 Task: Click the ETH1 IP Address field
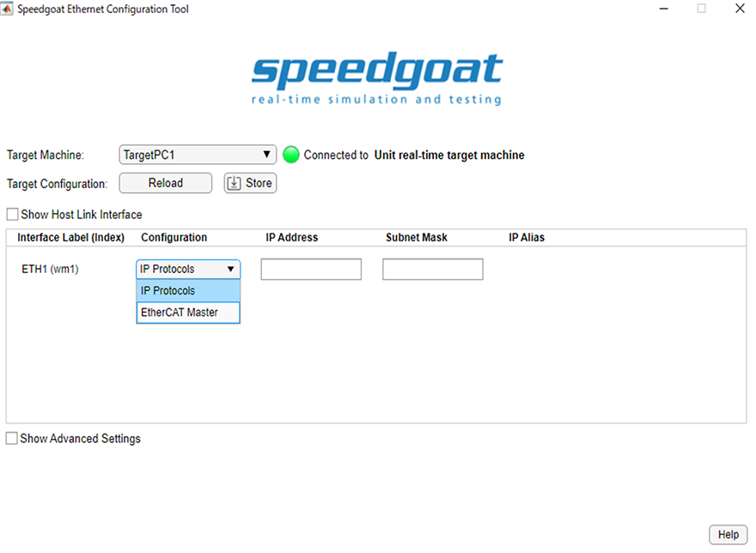click(311, 269)
